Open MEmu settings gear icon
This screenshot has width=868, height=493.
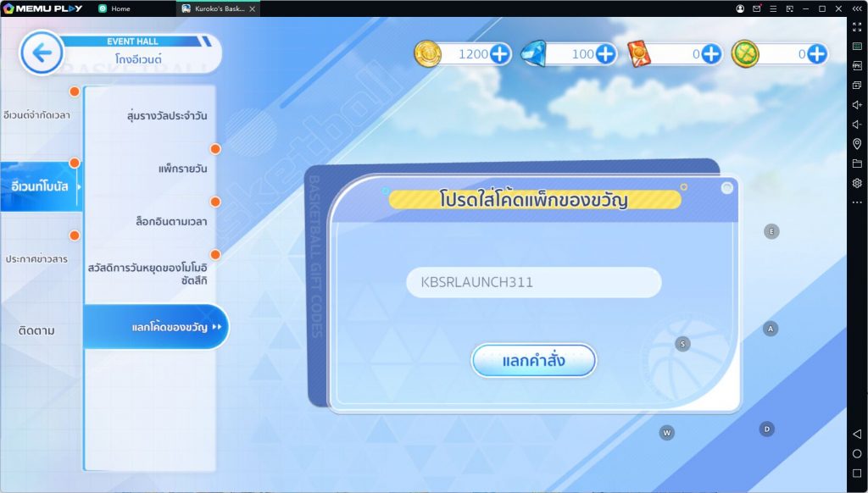[857, 183]
